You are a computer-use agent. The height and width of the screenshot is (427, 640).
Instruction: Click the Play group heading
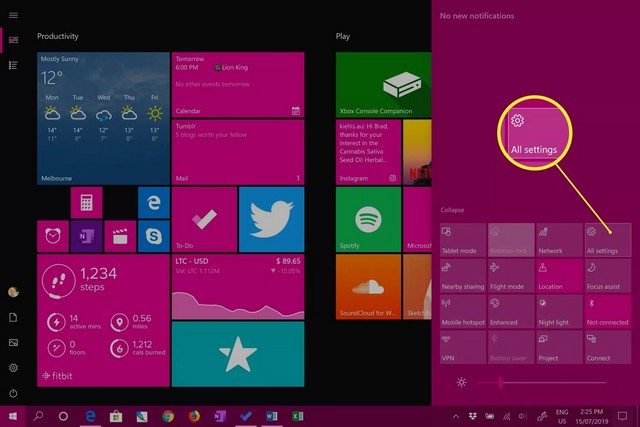coord(343,36)
